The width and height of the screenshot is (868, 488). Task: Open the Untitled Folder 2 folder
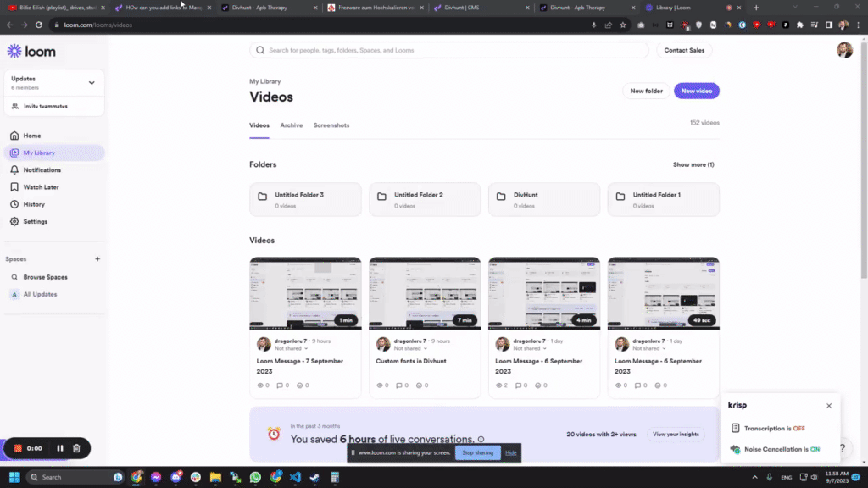tap(425, 200)
